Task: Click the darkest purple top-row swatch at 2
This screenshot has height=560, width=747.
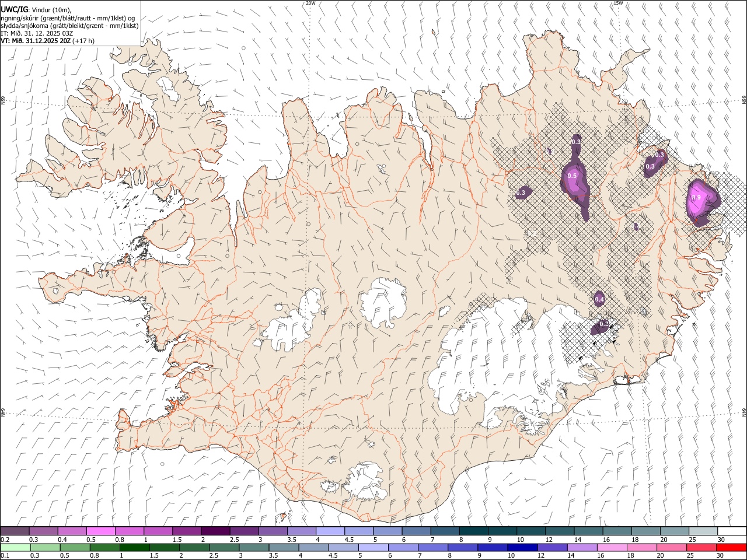Action: click(x=215, y=531)
